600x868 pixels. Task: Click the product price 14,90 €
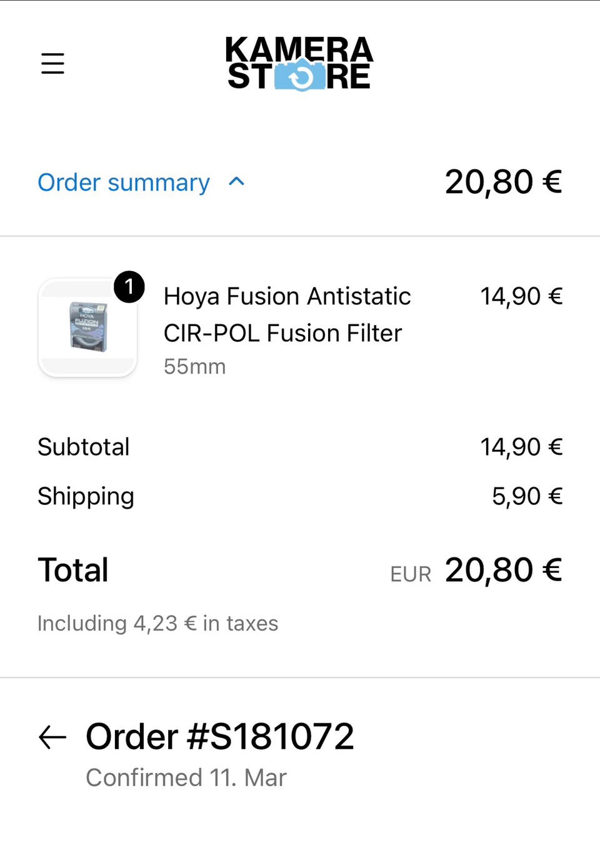pos(521,296)
